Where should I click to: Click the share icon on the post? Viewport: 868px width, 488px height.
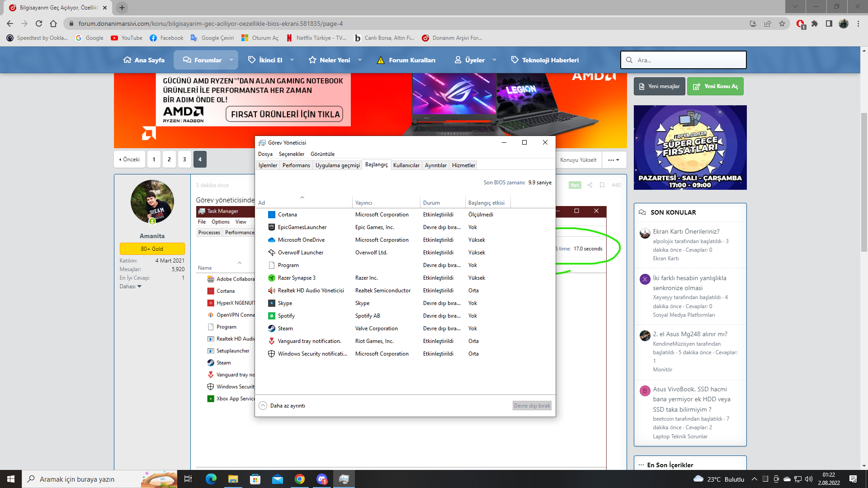[x=590, y=185]
